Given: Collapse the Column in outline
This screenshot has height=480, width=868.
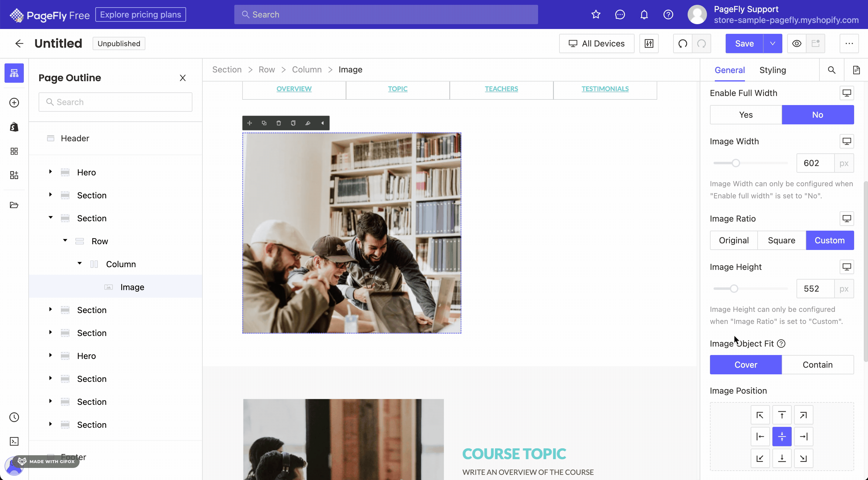Looking at the screenshot, I should [x=80, y=264].
